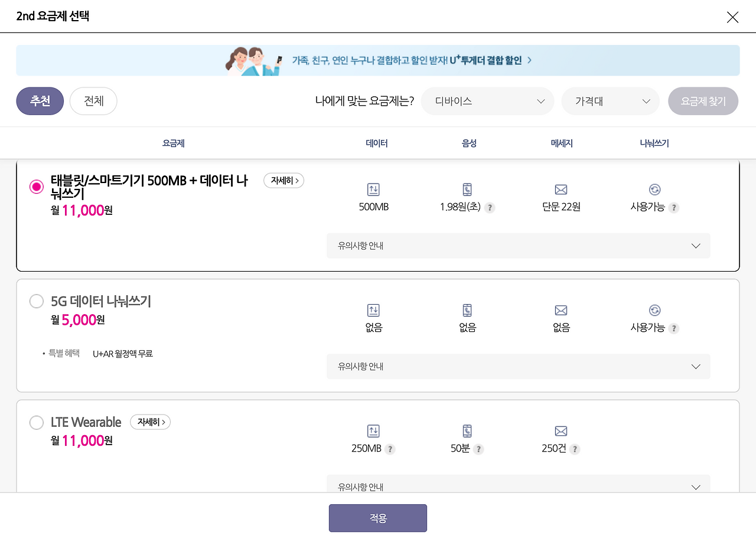
Task: Click the voice call icon above 1.98원(초)
Action: pyautogui.click(x=467, y=190)
